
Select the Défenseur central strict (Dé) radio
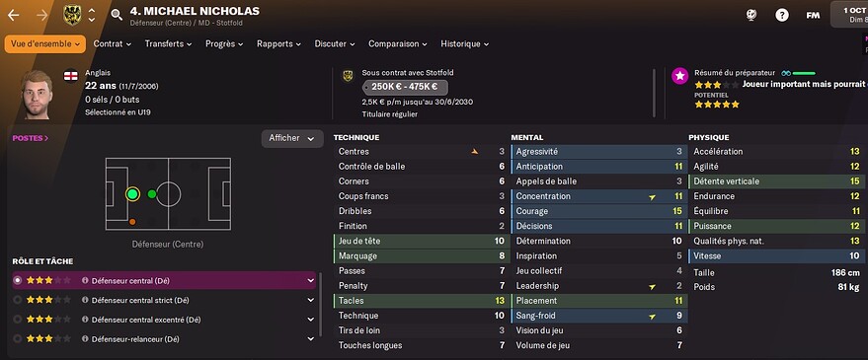(18, 300)
